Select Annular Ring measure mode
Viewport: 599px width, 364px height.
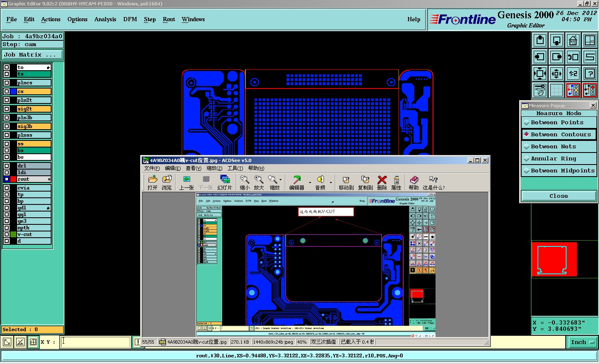pos(559,159)
